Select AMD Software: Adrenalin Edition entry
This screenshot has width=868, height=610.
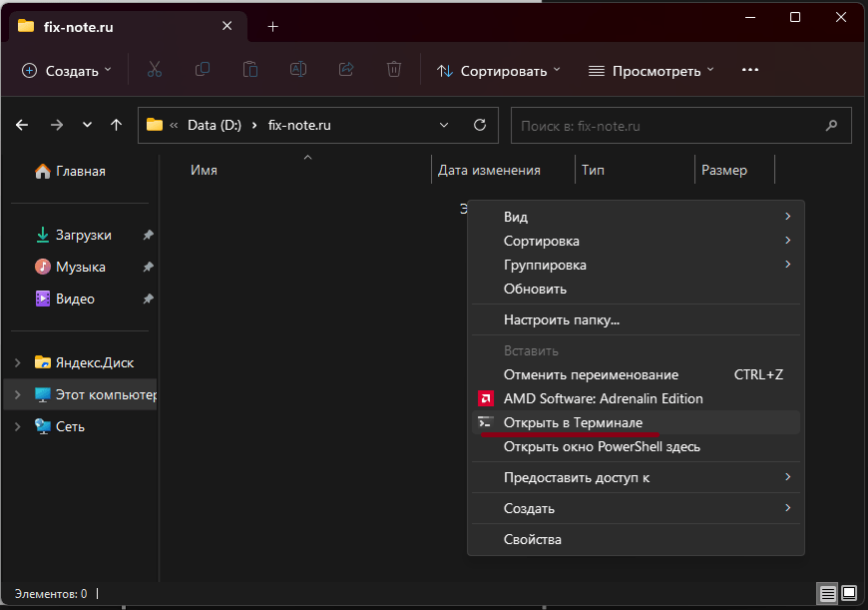click(x=636, y=398)
